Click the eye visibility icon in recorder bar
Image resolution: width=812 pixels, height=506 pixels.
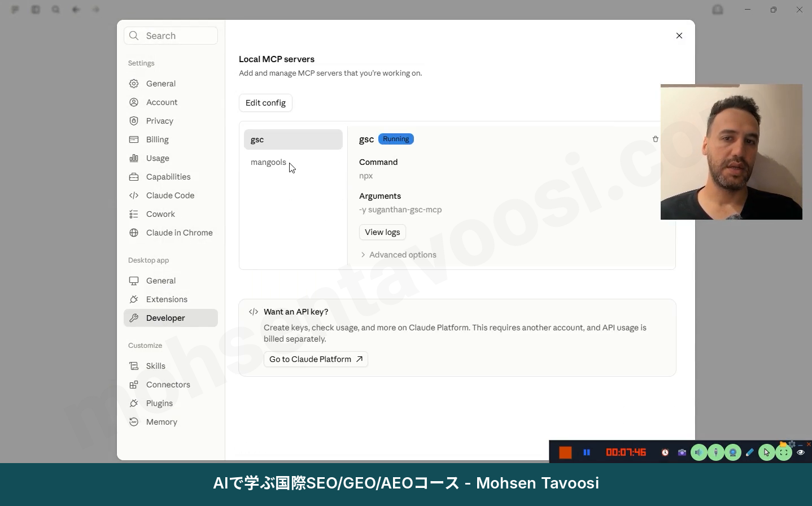pos(801,452)
